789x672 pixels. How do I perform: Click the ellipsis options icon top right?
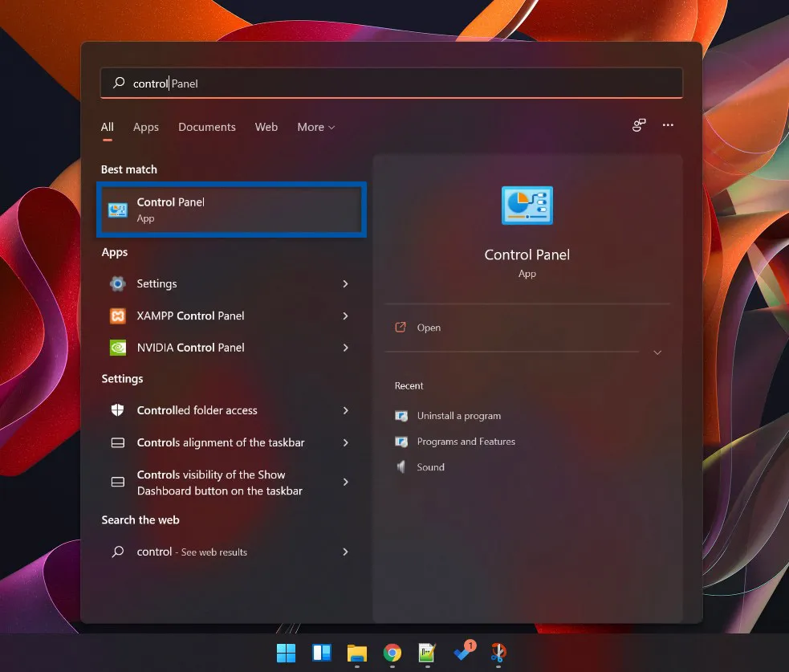click(668, 125)
